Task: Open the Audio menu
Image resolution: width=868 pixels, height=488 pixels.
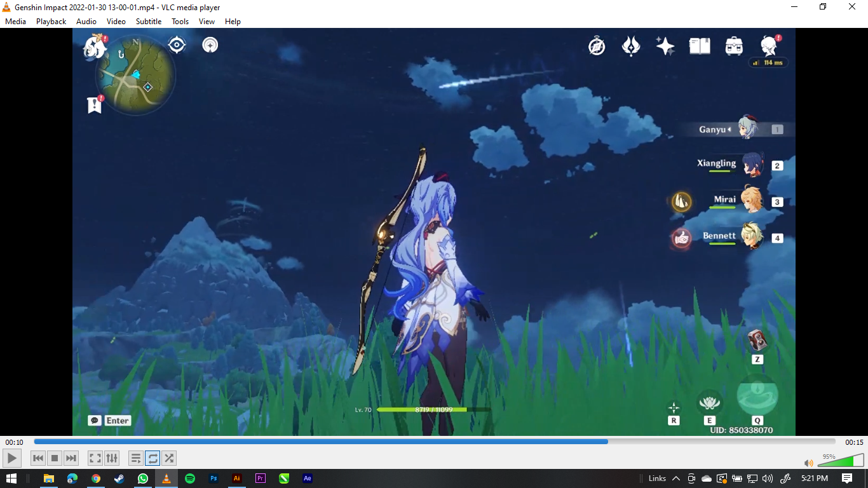Action: [86, 22]
